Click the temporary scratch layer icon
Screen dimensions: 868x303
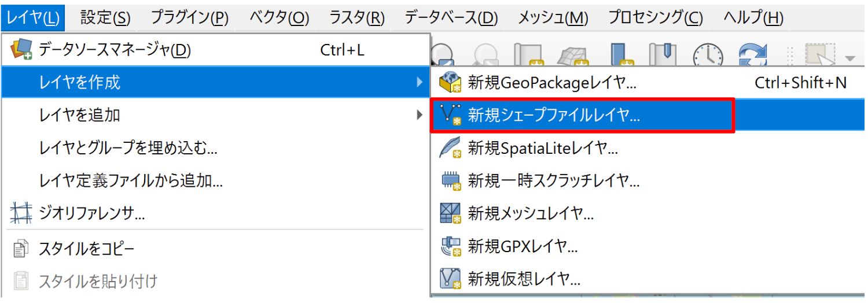click(x=450, y=181)
